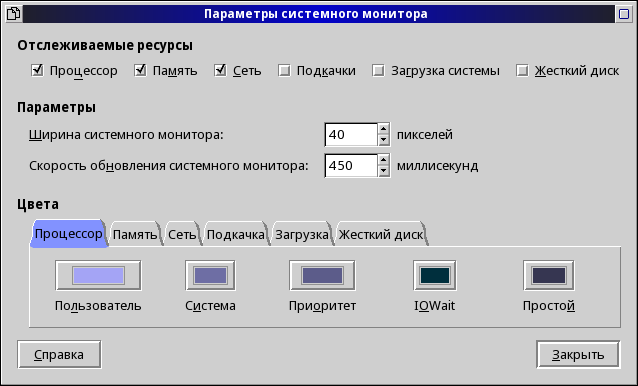Open the Подкачка colors tab
This screenshot has width=638, height=386.
click(x=236, y=235)
